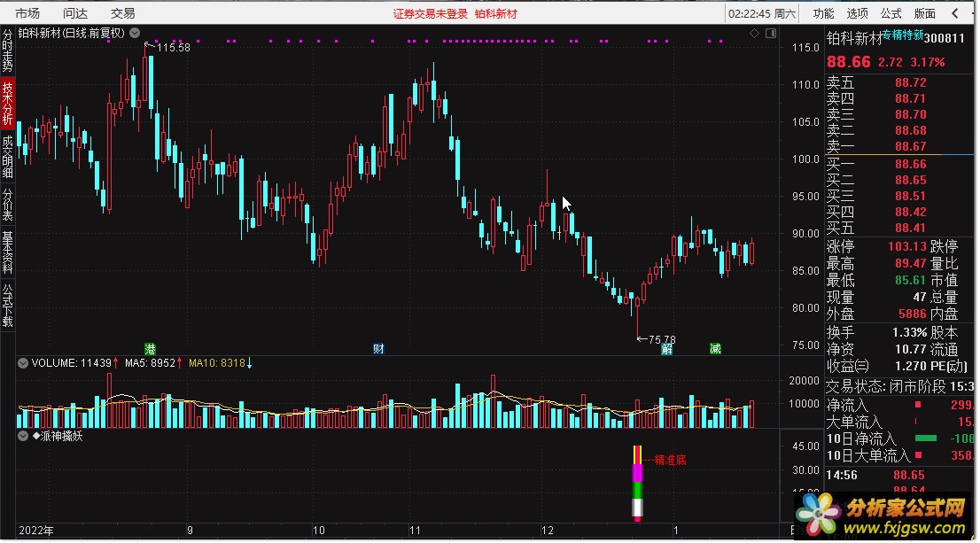Click 证券交易未登录 login notice

pyautogui.click(x=430, y=14)
